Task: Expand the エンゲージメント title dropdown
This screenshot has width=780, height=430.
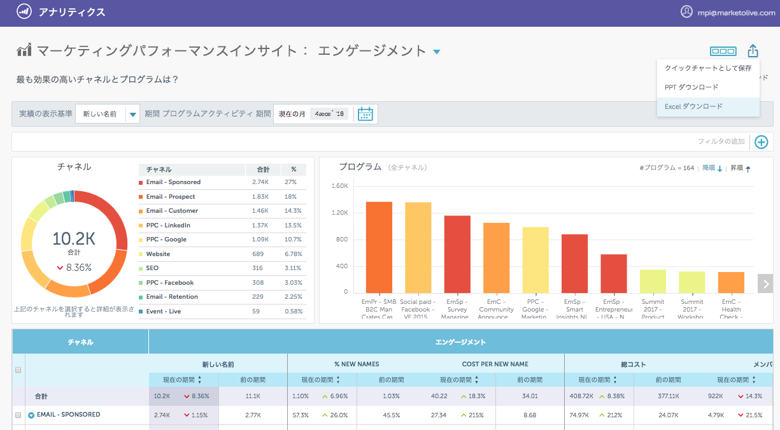Action: coord(437,52)
